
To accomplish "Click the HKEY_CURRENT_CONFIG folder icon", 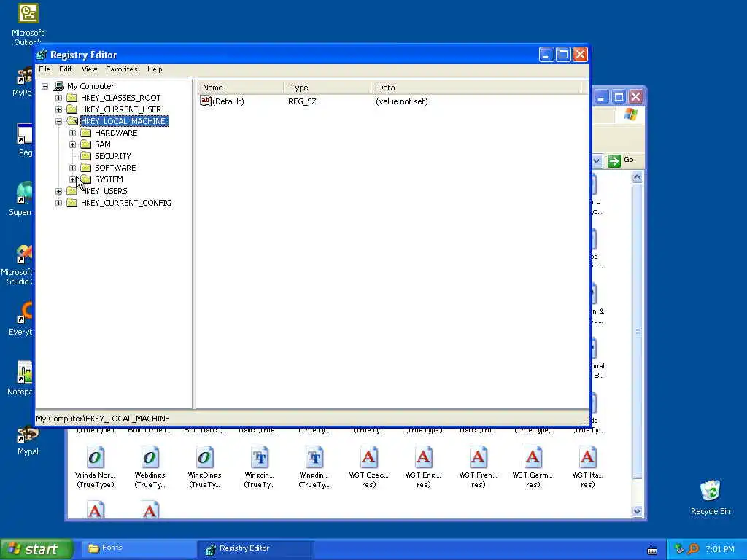I will tap(72, 203).
